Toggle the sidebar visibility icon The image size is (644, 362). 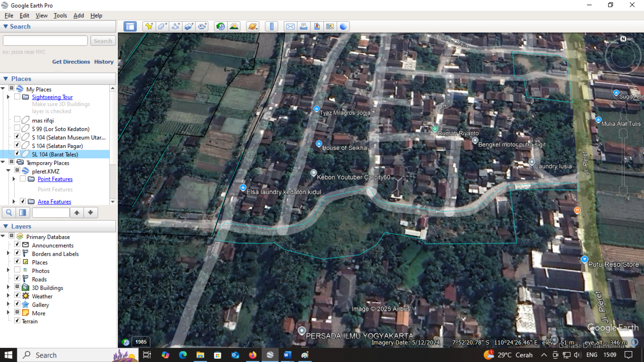tap(130, 27)
